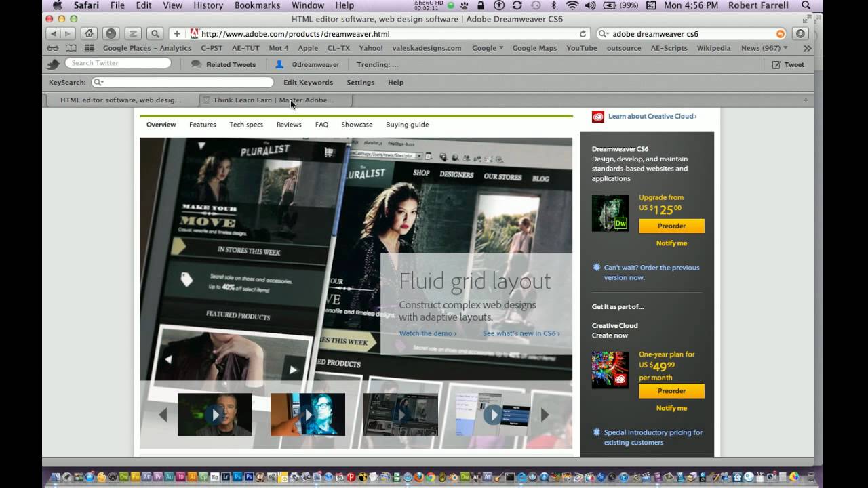
Task: Open the Reading List glasses icon
Action: point(52,48)
